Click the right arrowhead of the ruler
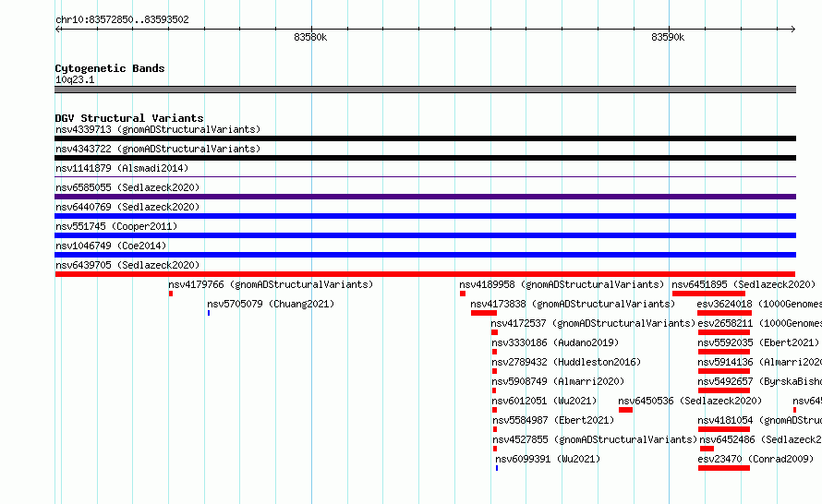822x504 pixels. tap(792, 30)
